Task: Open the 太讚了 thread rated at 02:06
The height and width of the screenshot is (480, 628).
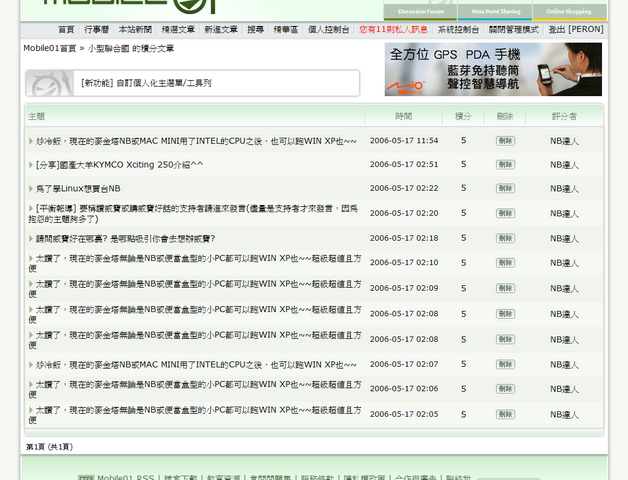Action: [195, 389]
